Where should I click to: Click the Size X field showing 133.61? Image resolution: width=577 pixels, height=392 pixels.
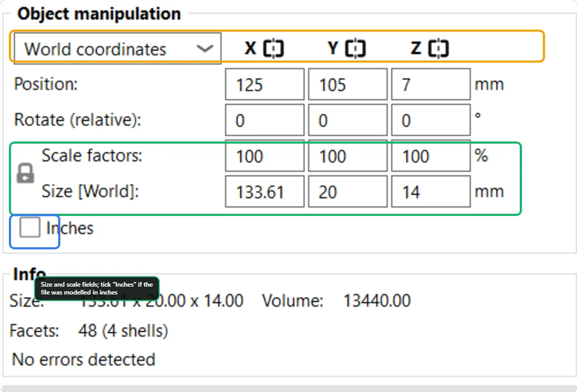(x=264, y=191)
